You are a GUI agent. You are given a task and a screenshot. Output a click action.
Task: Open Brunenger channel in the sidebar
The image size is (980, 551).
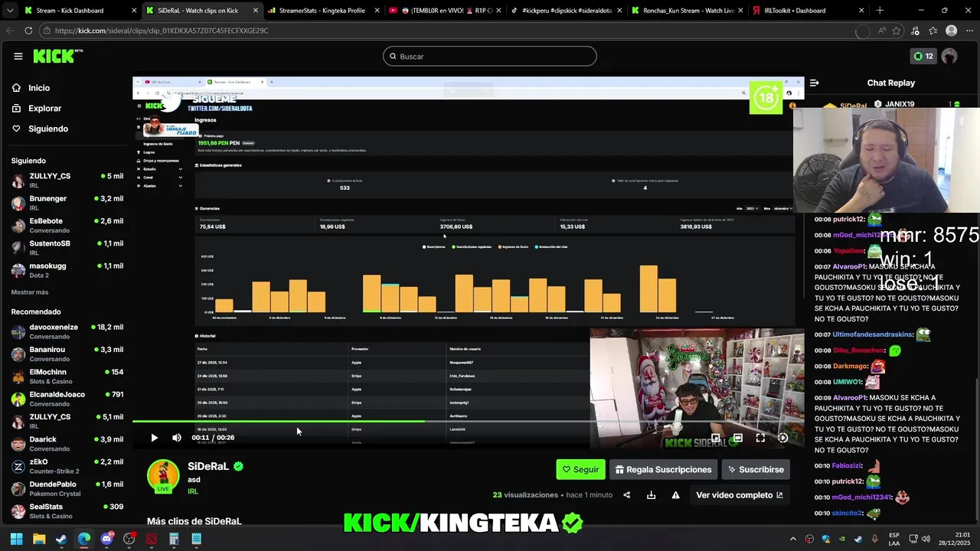point(67,203)
